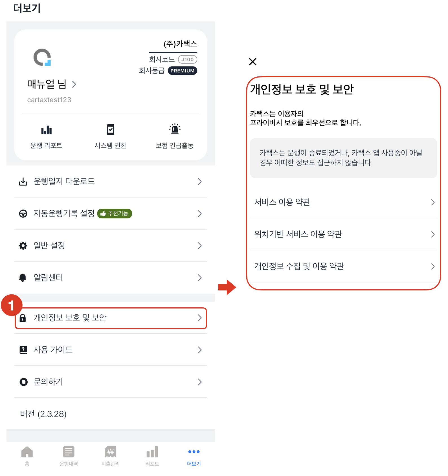Tap the 시스템 권한 clipboard icon

pos(111,130)
